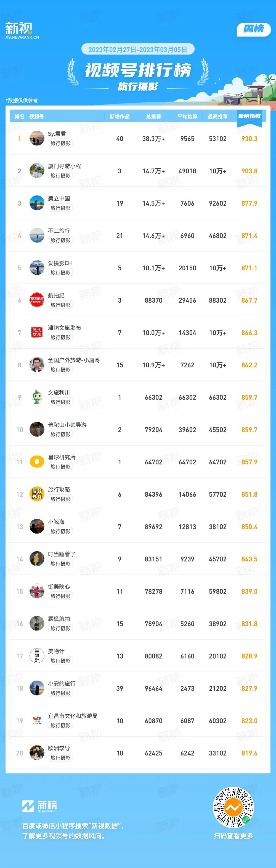This screenshot has height=868, width=276.
Task: Click 最高推荐 column header
Action: pos(218,117)
